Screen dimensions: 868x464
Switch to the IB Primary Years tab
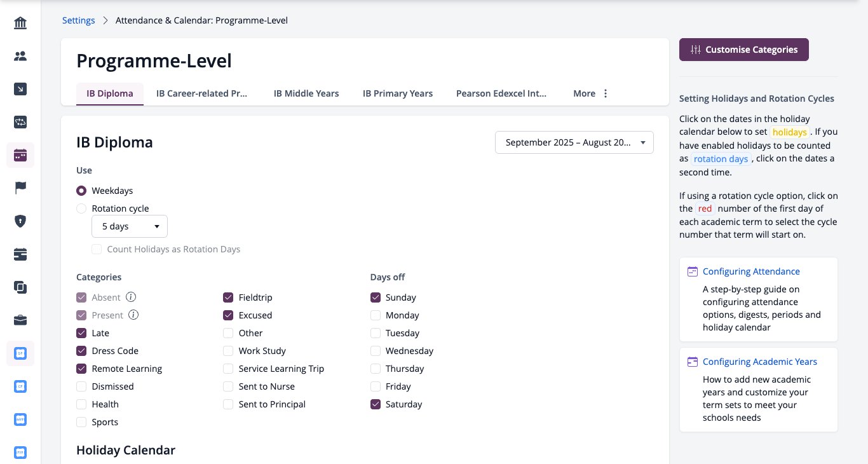click(x=398, y=93)
